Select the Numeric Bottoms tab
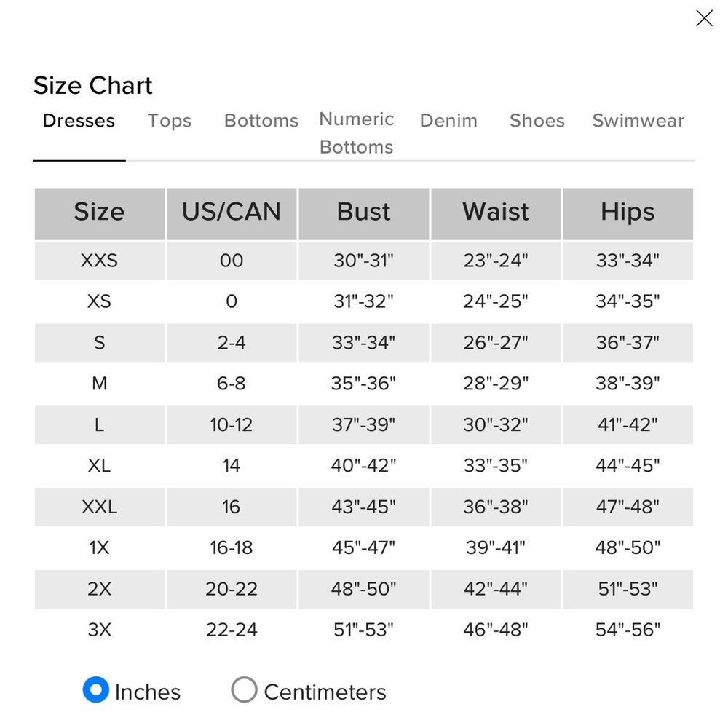The image size is (728, 728). click(357, 133)
